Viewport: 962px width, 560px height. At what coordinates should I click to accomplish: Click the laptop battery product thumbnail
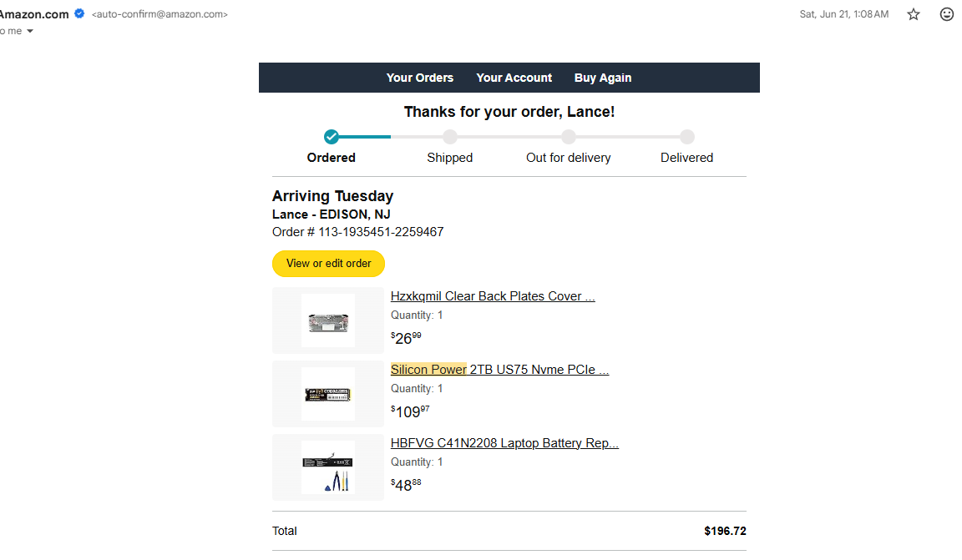[x=328, y=467]
